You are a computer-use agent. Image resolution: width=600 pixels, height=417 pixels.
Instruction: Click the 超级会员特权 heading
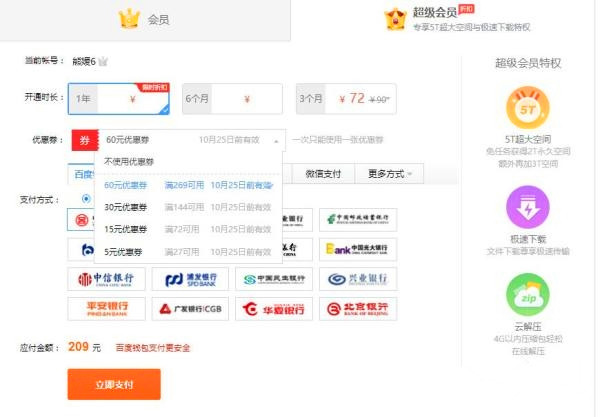tap(528, 63)
